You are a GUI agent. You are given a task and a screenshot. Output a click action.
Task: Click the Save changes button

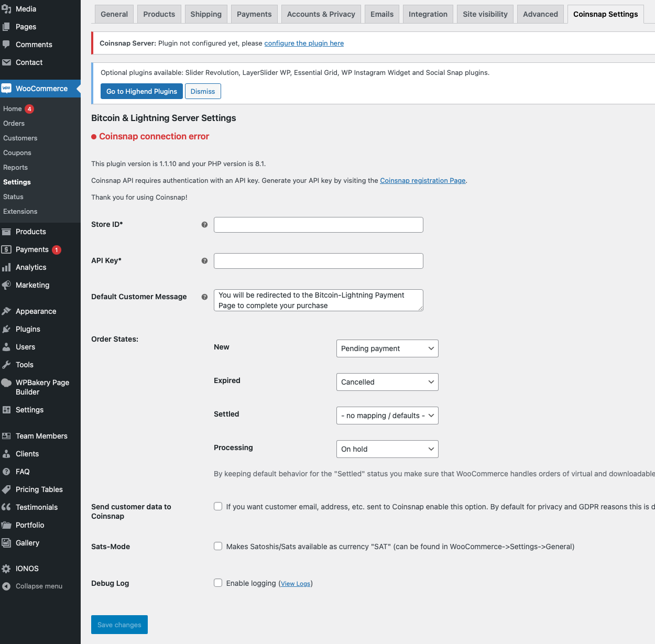[x=119, y=625]
